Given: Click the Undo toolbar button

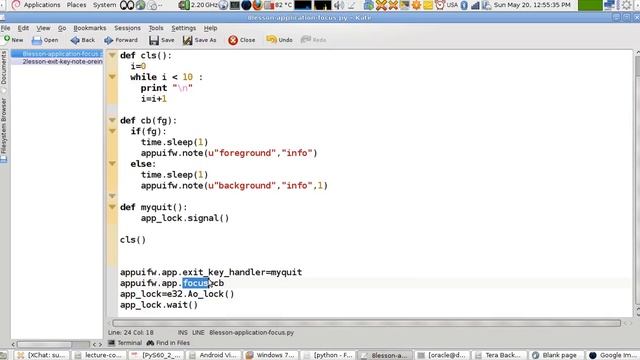Looking at the screenshot, I should pos(279,40).
